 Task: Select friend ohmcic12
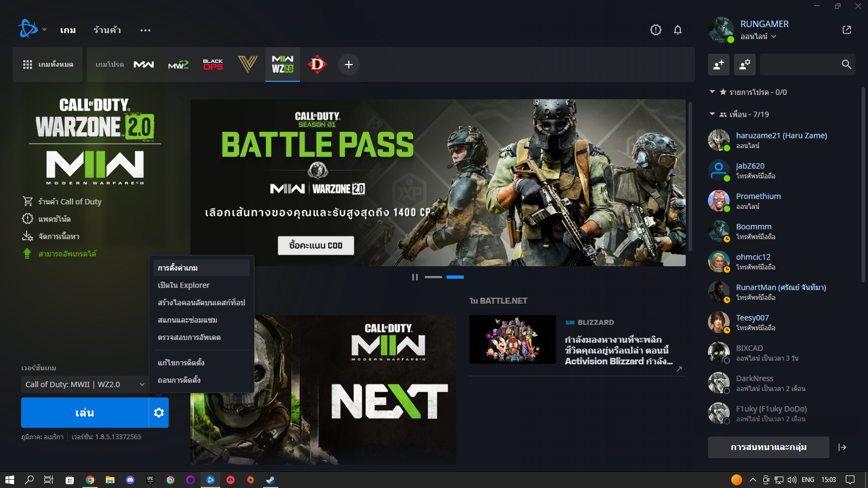pyautogui.click(x=781, y=261)
